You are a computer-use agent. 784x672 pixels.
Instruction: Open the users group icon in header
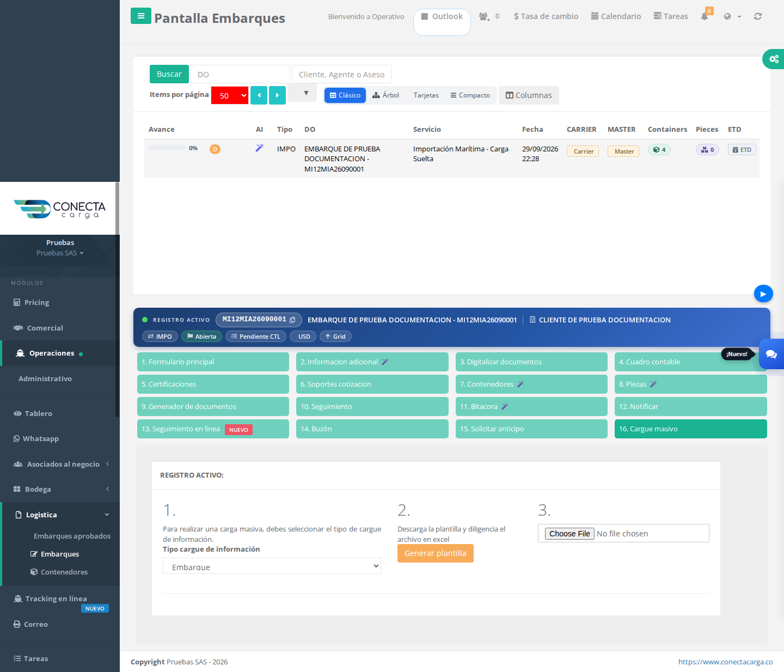484,16
